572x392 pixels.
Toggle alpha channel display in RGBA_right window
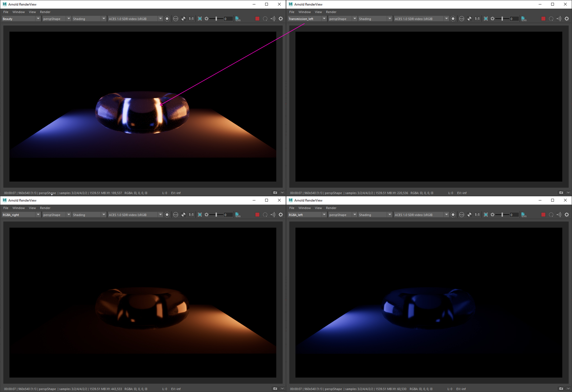coord(183,215)
